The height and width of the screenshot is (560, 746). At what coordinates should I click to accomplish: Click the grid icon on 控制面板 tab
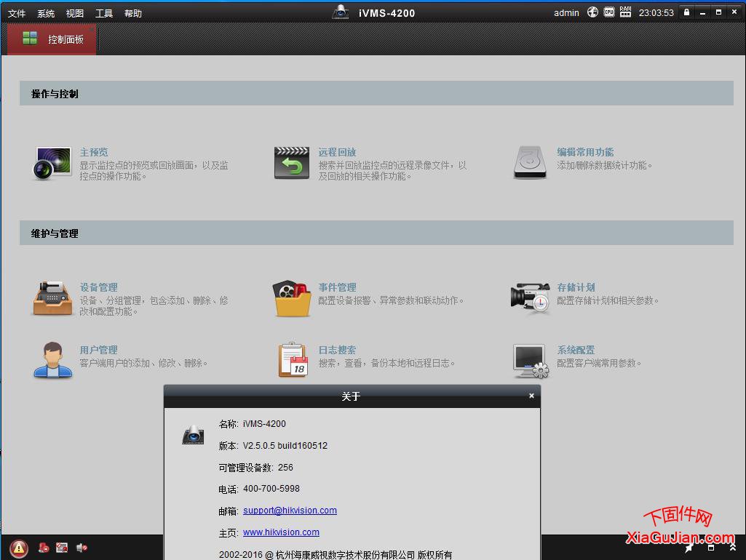click(30, 38)
